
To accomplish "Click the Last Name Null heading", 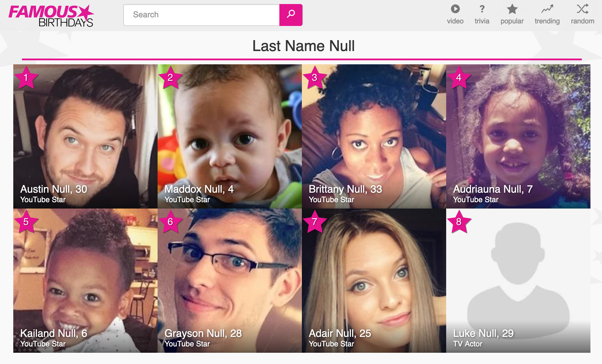I will pos(304,46).
